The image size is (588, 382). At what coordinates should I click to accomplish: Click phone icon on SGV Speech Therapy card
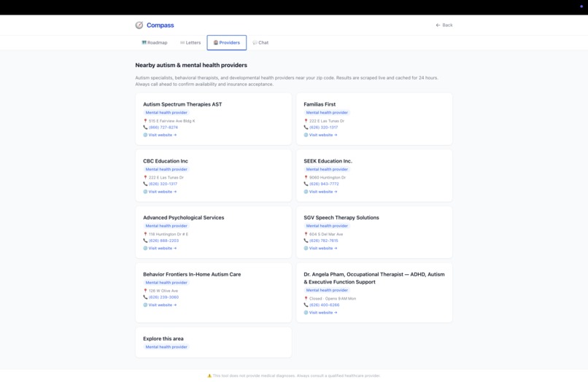click(306, 241)
